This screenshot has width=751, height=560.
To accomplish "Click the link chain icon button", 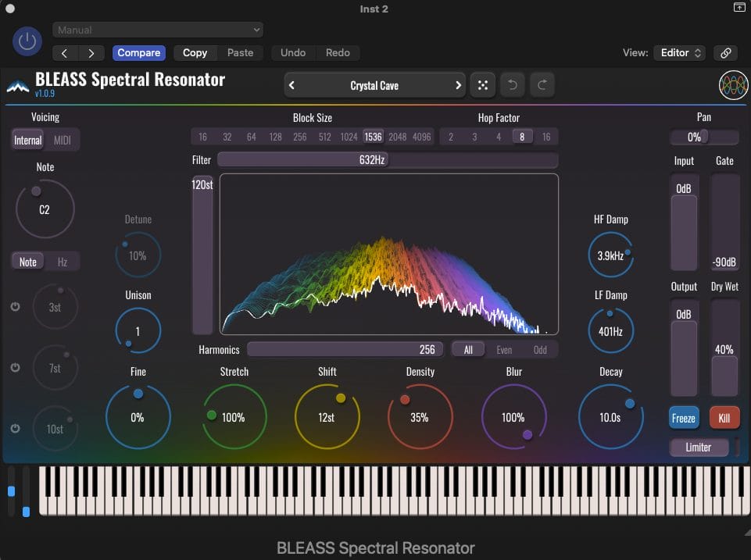I will coord(726,52).
